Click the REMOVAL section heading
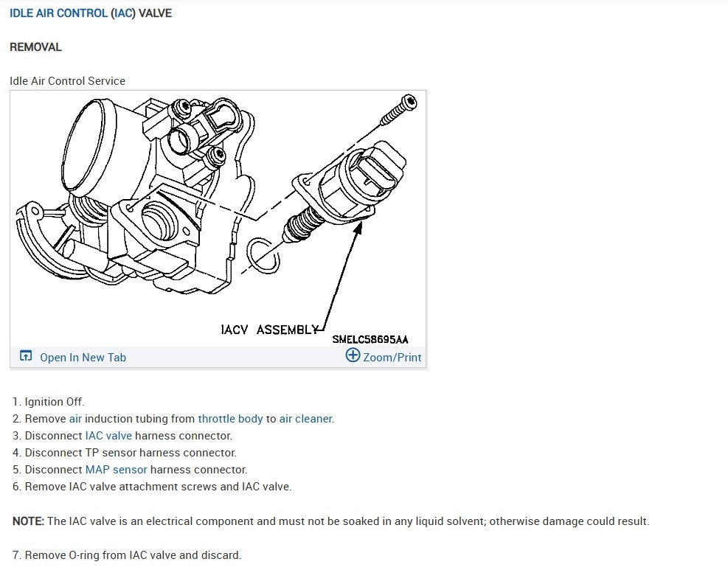The height and width of the screenshot is (570, 728). [35, 47]
